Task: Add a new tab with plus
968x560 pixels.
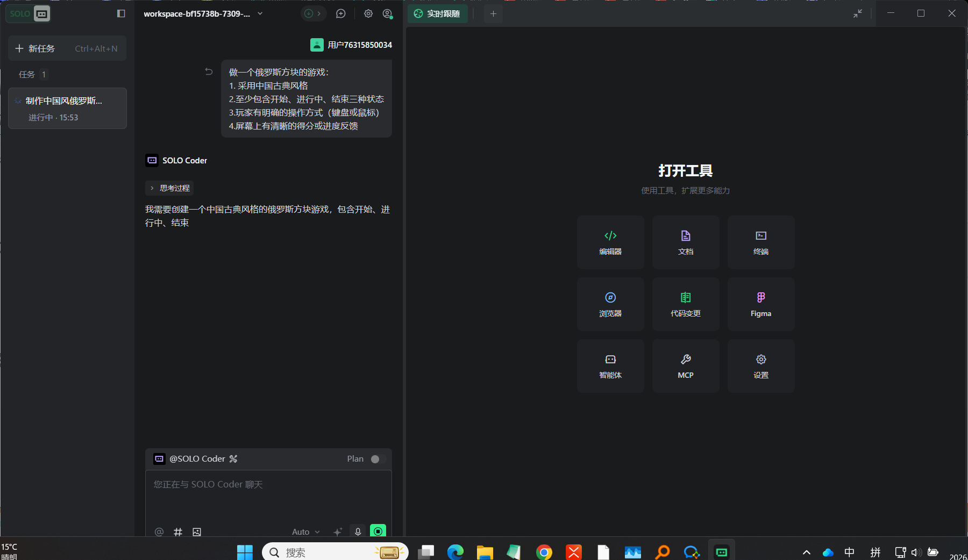Action: [x=493, y=13]
